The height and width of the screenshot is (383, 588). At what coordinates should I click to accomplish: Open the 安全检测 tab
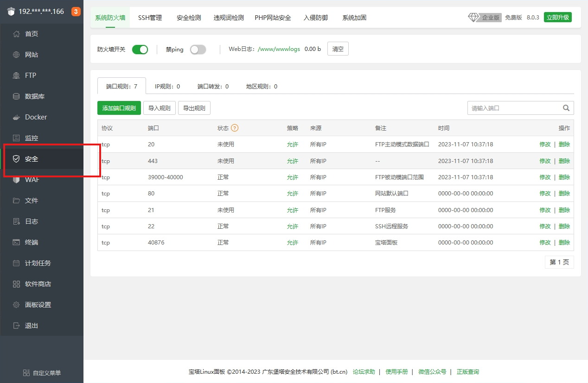coord(189,18)
